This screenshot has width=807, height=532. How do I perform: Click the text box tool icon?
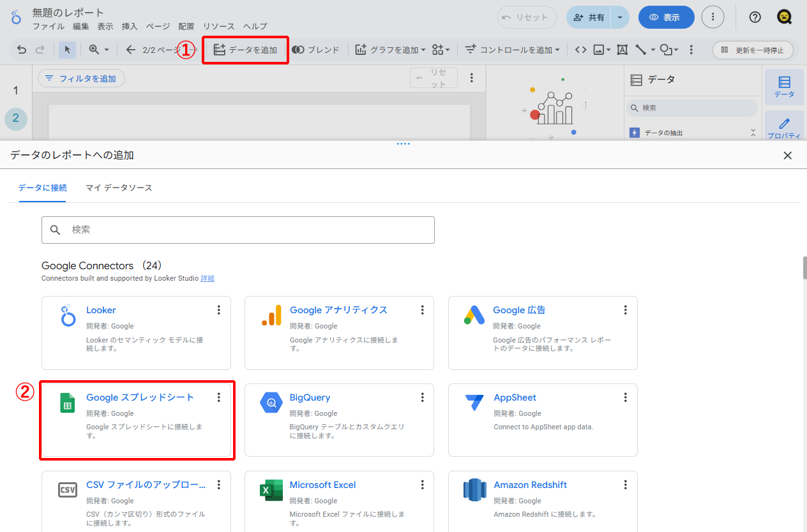(622, 50)
